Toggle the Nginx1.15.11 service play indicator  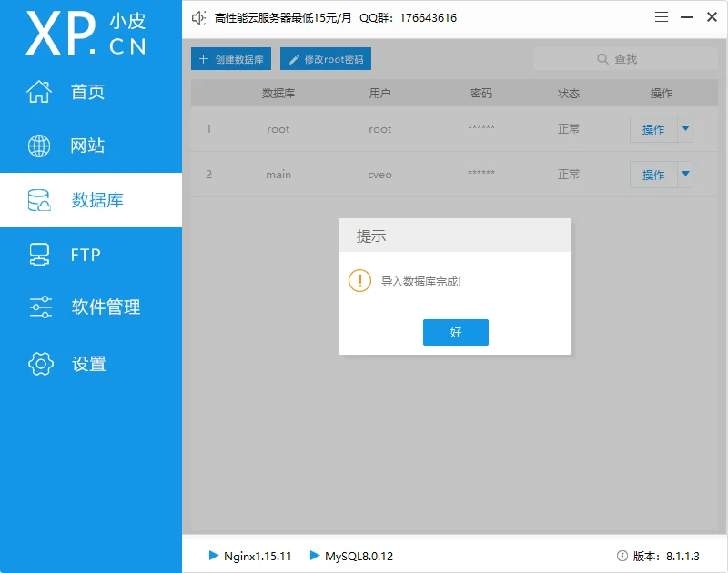click(213, 555)
